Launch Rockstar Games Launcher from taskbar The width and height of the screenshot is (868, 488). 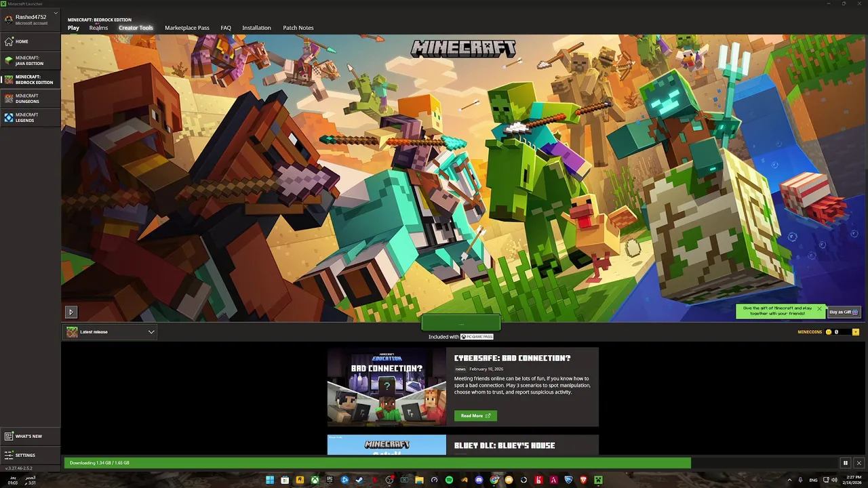coord(300,480)
